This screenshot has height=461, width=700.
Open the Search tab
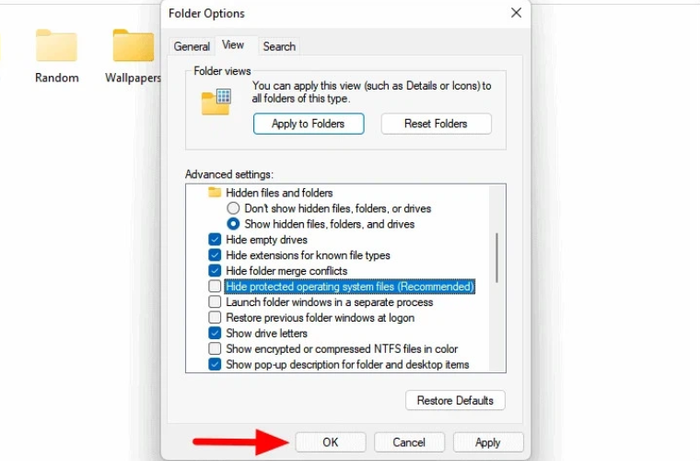pos(279,46)
